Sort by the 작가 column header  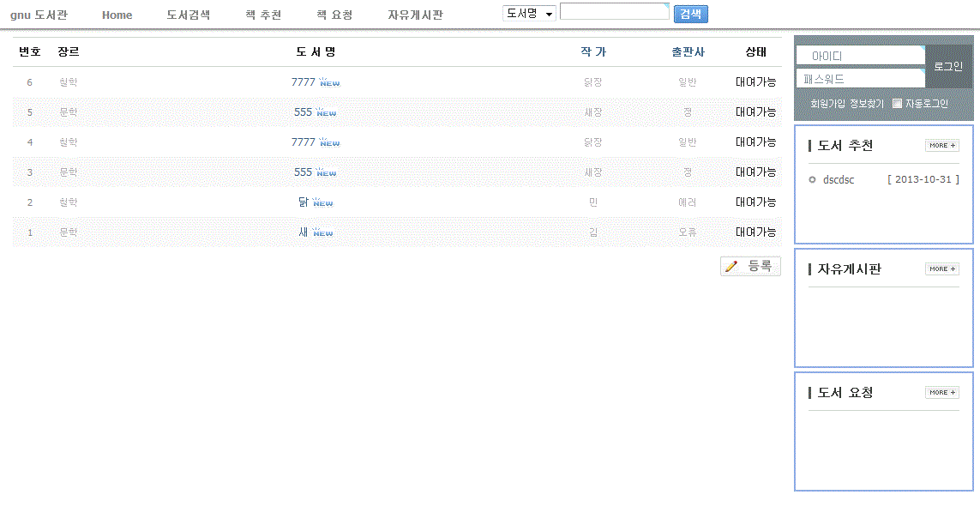tap(592, 52)
